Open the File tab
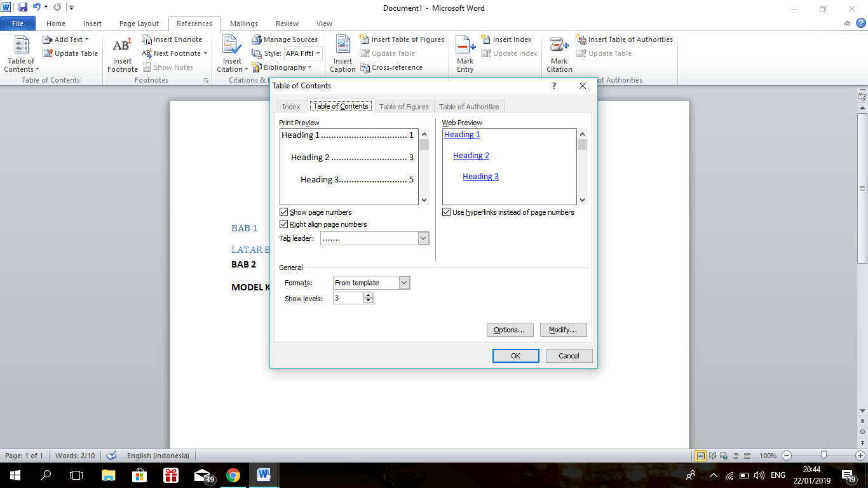The image size is (868, 488). point(17,24)
